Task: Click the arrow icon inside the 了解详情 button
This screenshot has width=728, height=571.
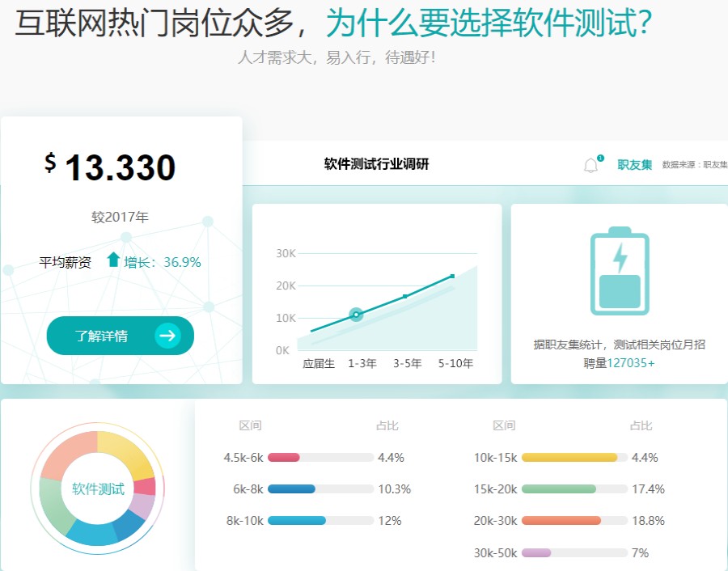Action: click(x=168, y=336)
